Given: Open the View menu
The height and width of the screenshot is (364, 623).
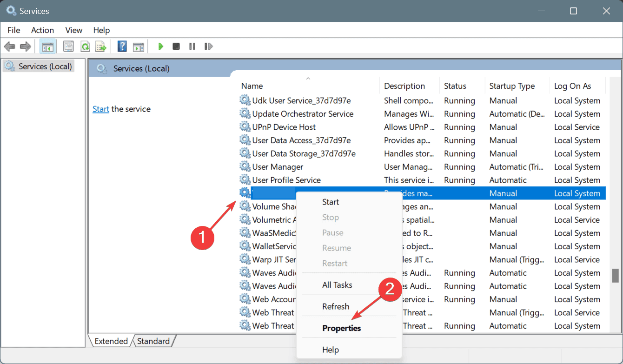Looking at the screenshot, I should pos(74,30).
